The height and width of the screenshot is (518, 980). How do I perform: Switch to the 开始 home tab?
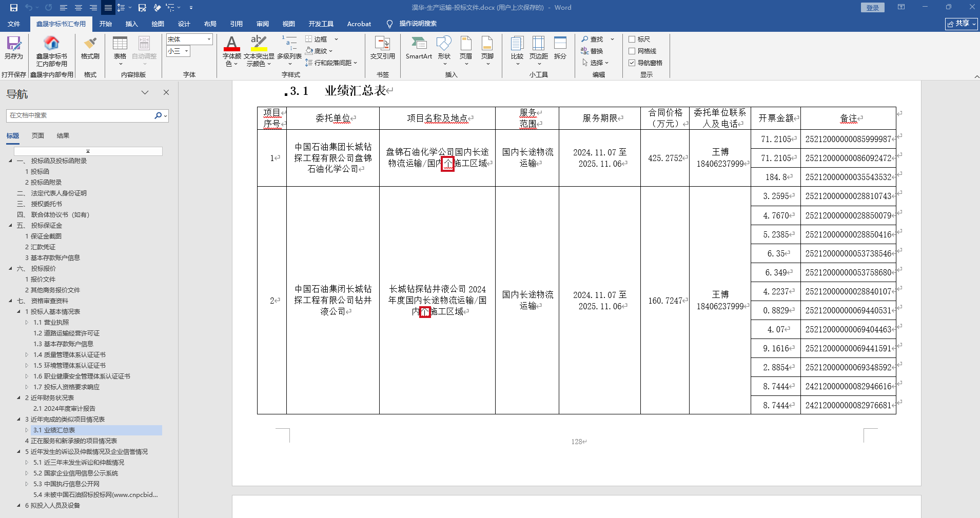click(x=106, y=24)
